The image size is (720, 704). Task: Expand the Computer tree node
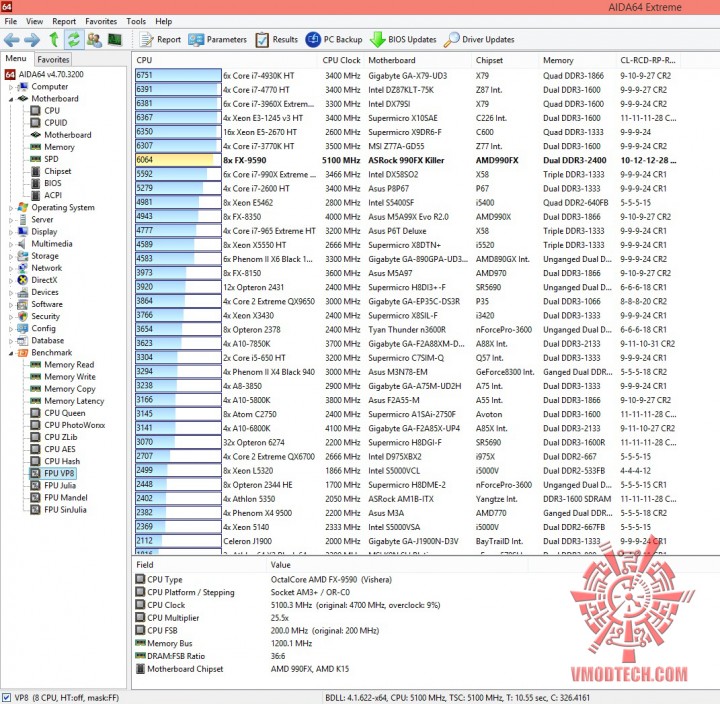11,87
